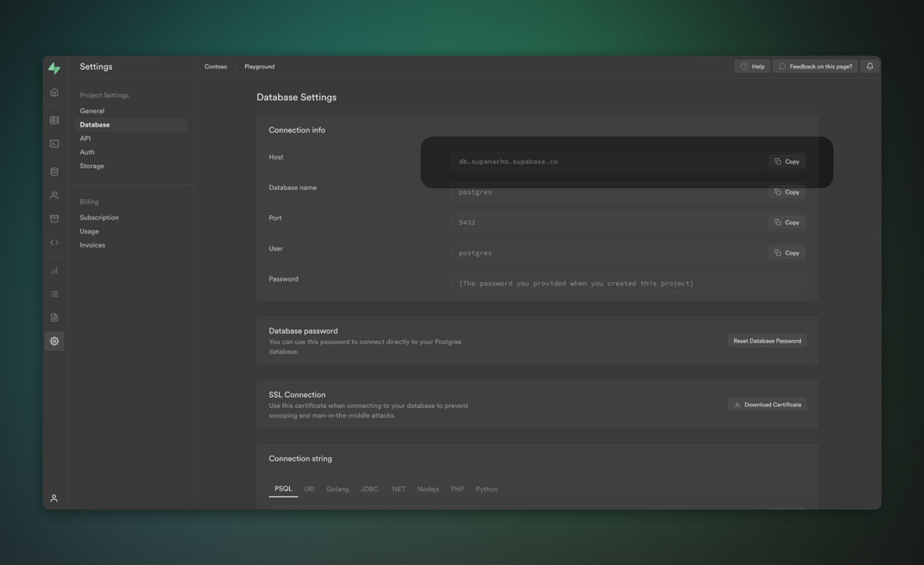Open Subscription under Billing

point(99,217)
